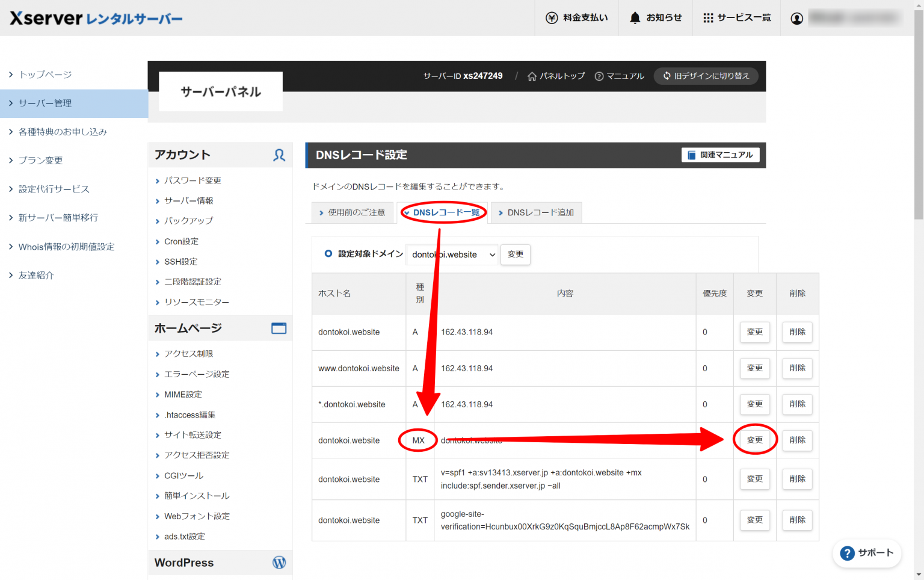
Task: Click the payment yen icon
Action: (552, 18)
